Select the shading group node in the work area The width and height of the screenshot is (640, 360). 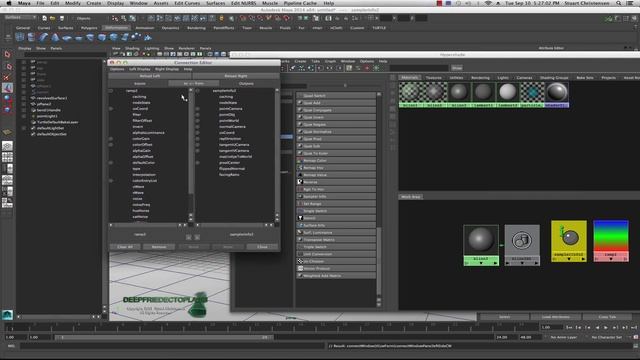[522, 245]
